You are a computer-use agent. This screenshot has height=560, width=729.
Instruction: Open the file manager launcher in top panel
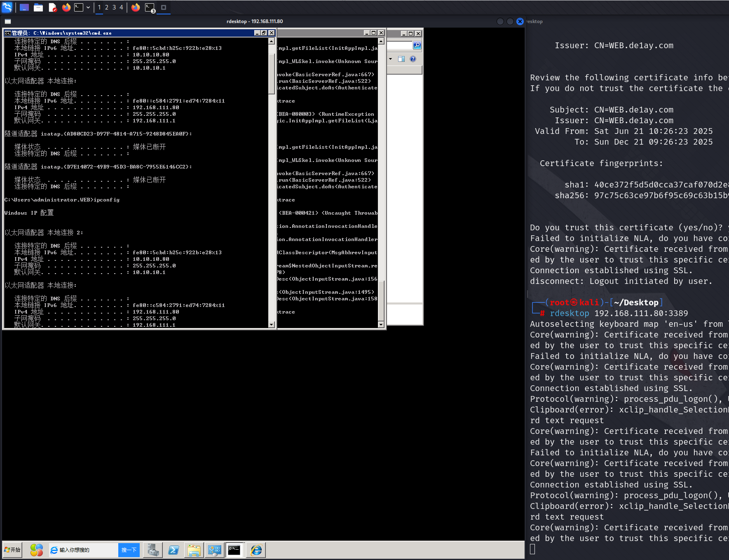(38, 7)
